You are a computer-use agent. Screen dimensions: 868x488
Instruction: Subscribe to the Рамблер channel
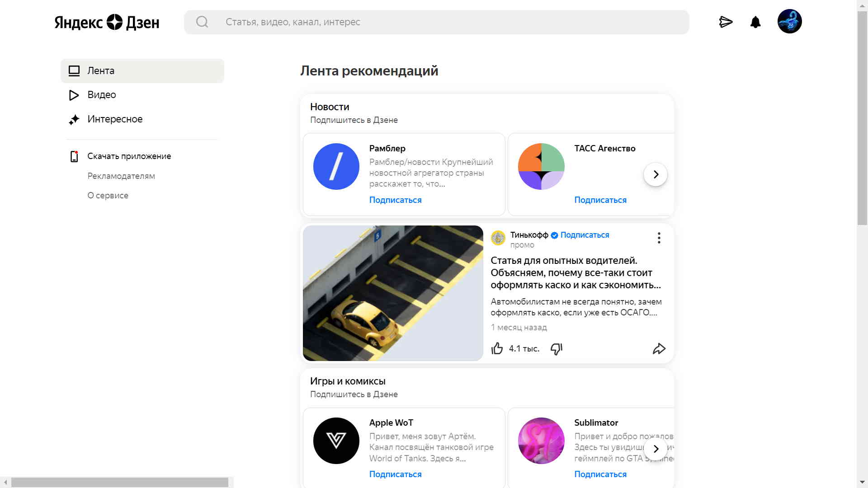coord(395,200)
